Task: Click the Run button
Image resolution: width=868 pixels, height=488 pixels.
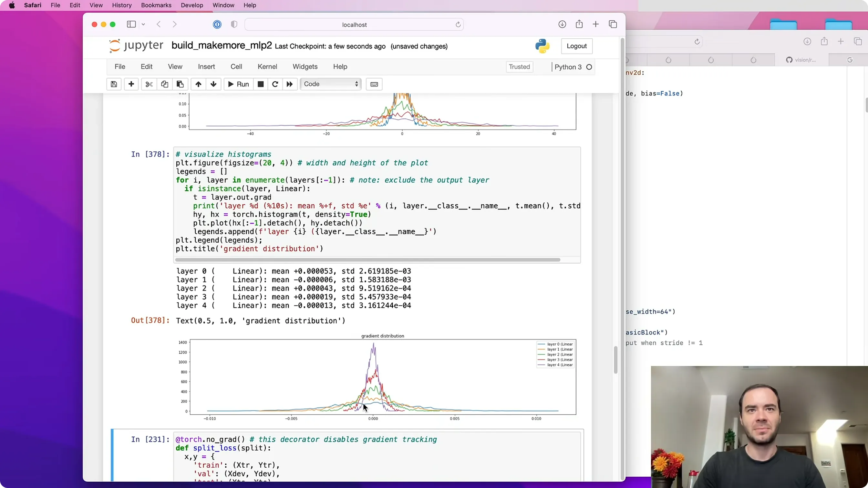Action: tap(238, 84)
